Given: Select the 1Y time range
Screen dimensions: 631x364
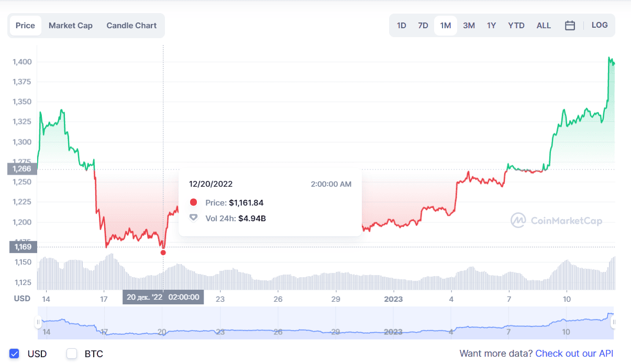Looking at the screenshot, I should click(x=491, y=26).
